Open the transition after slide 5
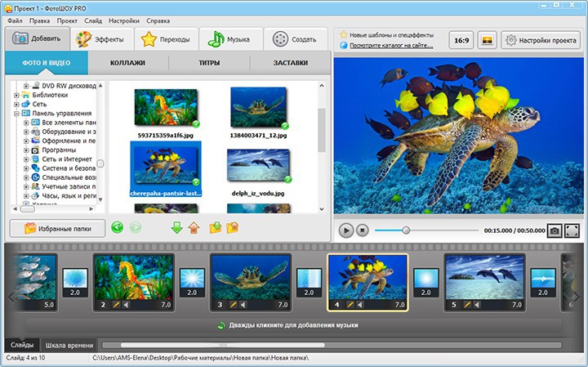The width and height of the screenshot is (588, 367). point(543,283)
